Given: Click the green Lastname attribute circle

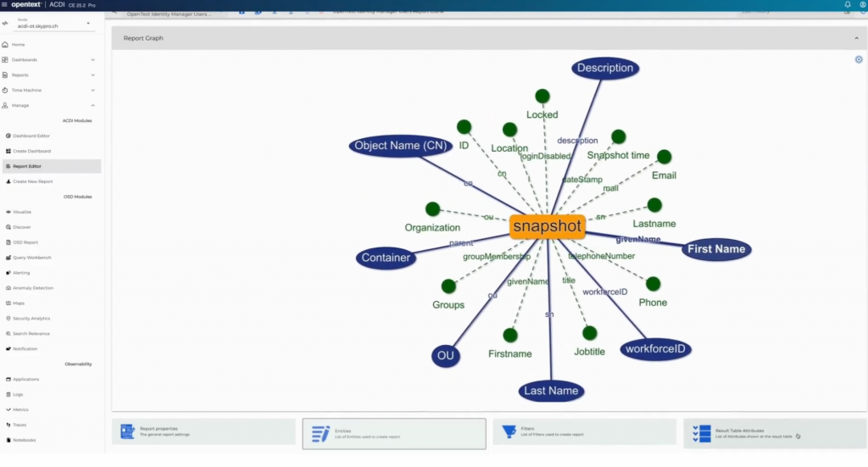Looking at the screenshot, I should coord(654,205).
